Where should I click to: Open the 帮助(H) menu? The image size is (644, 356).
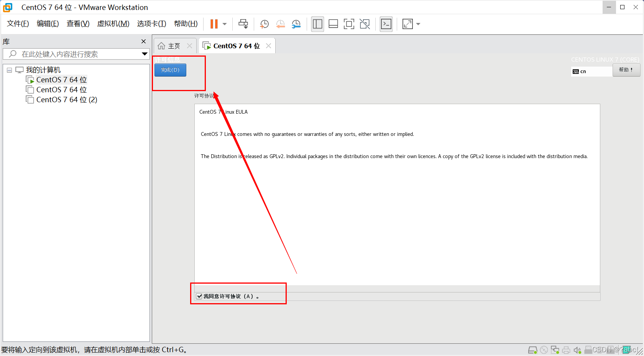(186, 24)
